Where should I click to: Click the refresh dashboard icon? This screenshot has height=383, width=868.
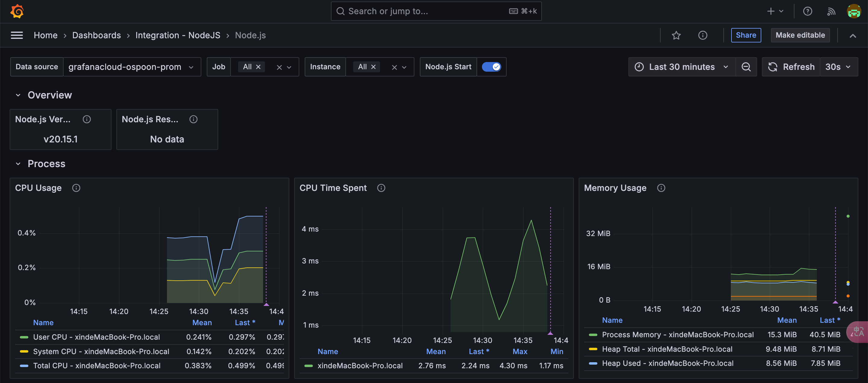pos(773,67)
